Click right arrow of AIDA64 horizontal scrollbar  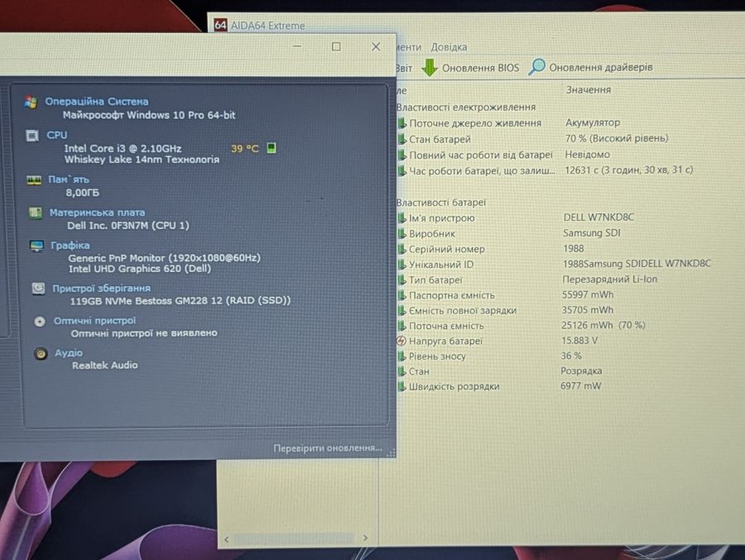365,538
